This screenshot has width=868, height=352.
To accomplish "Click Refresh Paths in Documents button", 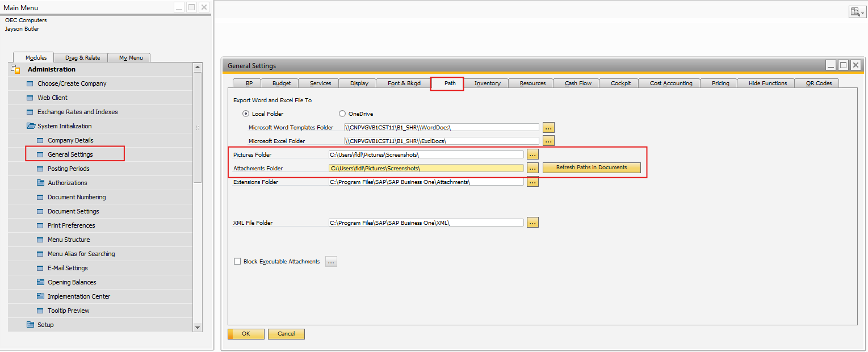I will coord(591,168).
